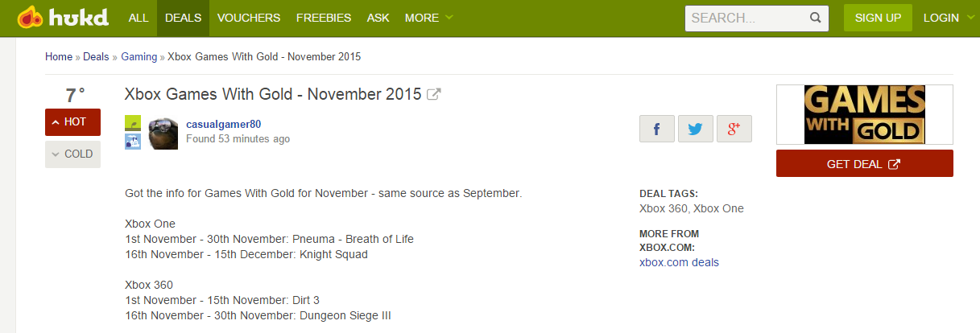
Task: Click breadcrumb text 'Xbox Games With Gold - November 2015'
Action: (264, 56)
